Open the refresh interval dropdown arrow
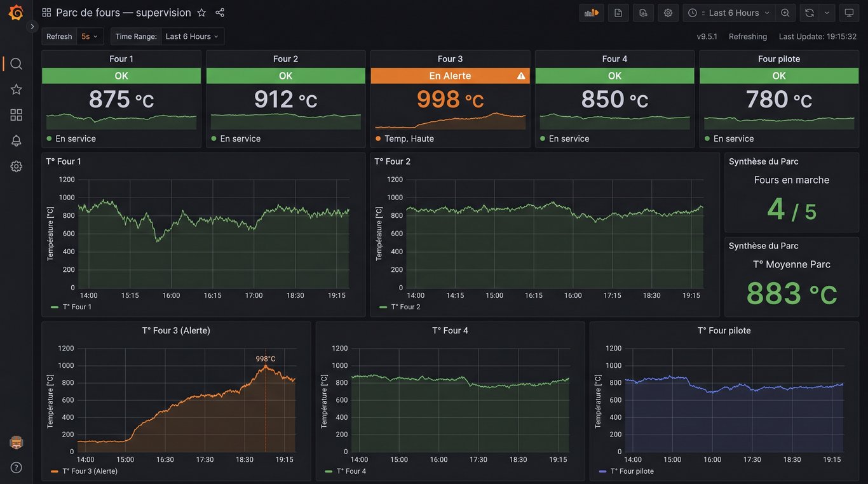The width and height of the screenshot is (868, 484). [827, 13]
